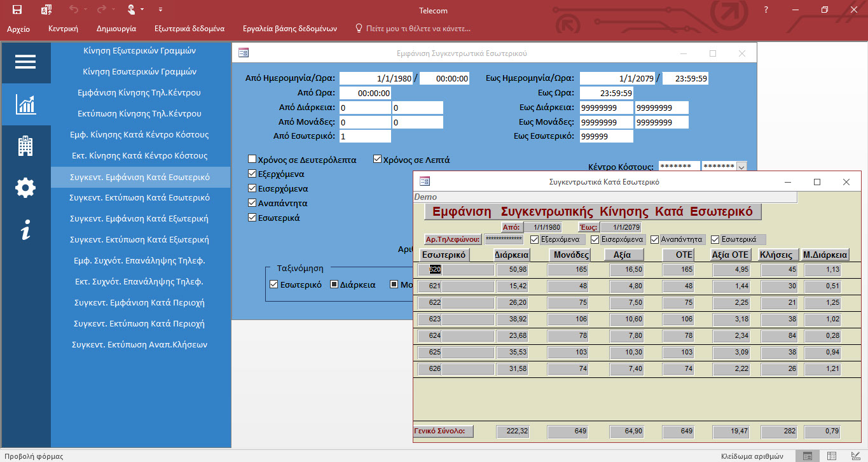868x462 pixels.
Task: Click the Αξία ΟΤΕ column header button
Action: click(x=730, y=255)
